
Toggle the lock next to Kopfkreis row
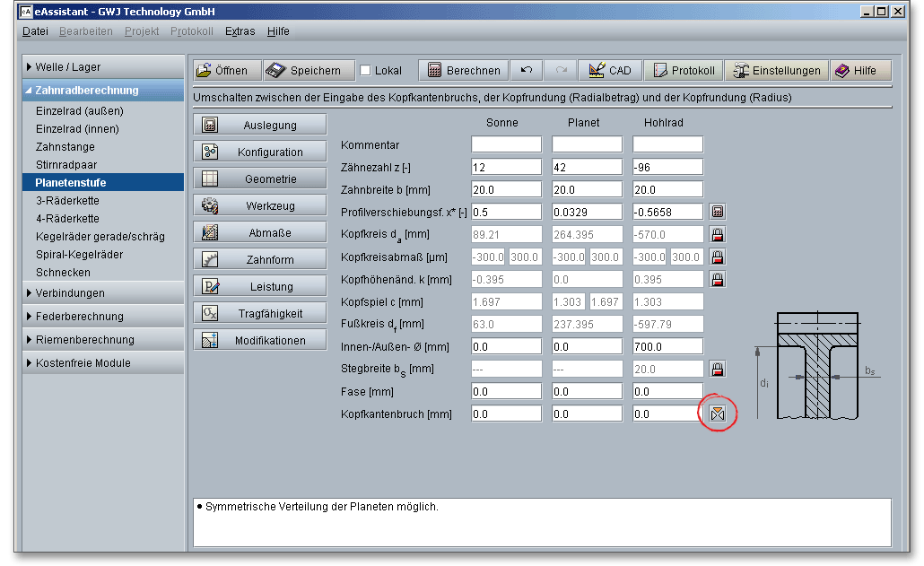718,234
